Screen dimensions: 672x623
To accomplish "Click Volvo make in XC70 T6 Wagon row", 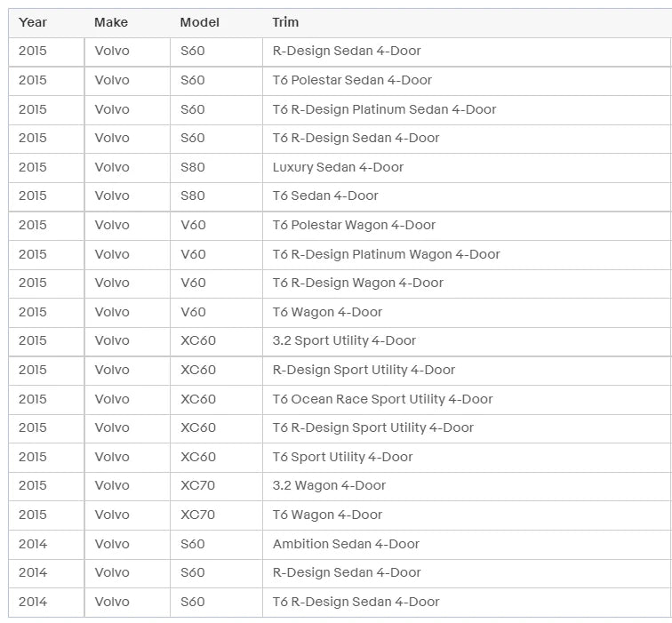I will 112,515.
